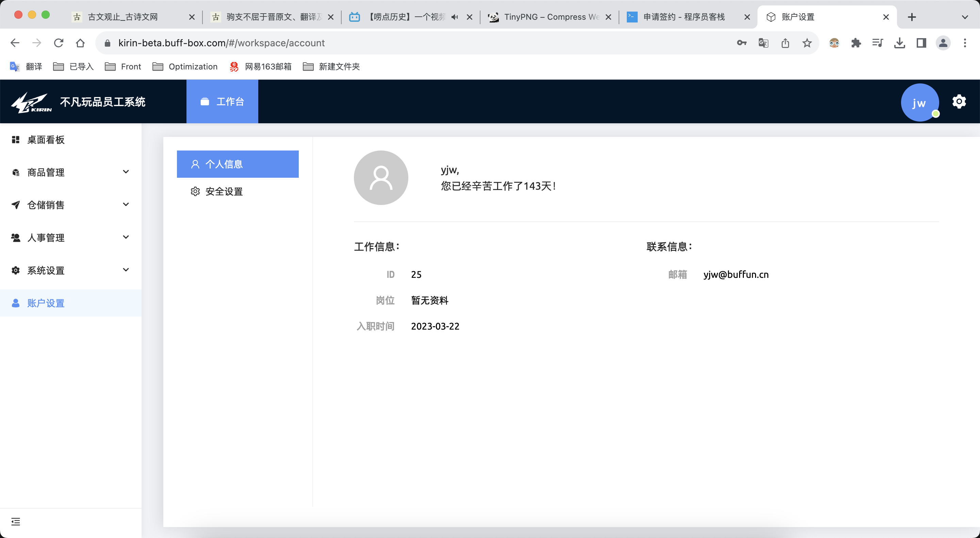Click the profile avatar placeholder image
980x538 pixels.
[381, 178]
